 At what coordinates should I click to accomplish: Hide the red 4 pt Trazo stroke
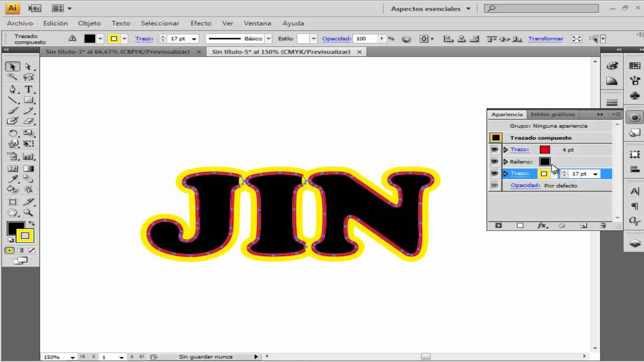click(x=495, y=150)
